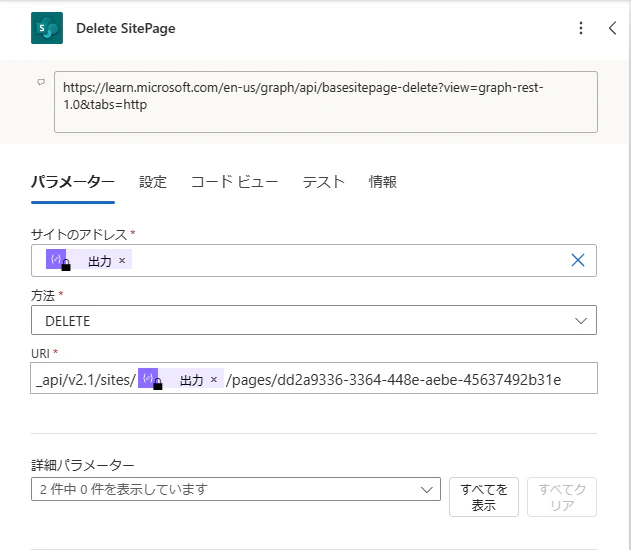
Task: Click the 方法 field label
Action: (43, 296)
